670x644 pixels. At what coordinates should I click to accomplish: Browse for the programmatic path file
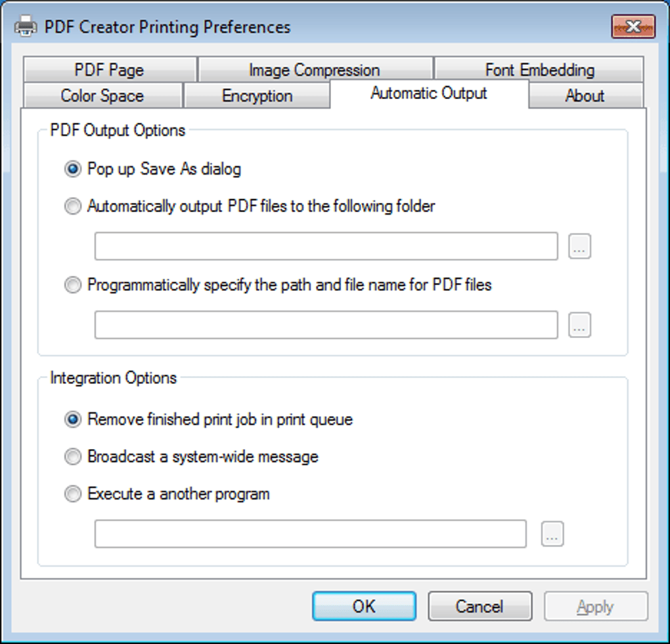pos(579,325)
